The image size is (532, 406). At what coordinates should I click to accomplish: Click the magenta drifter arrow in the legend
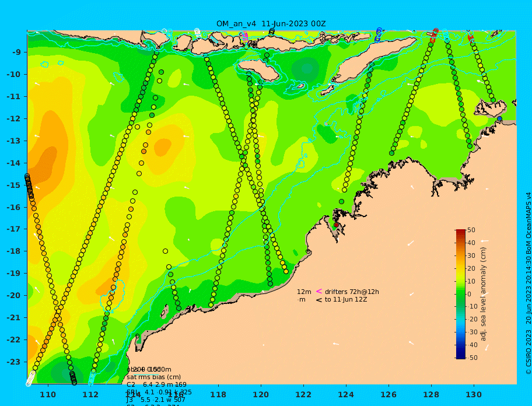point(319,291)
